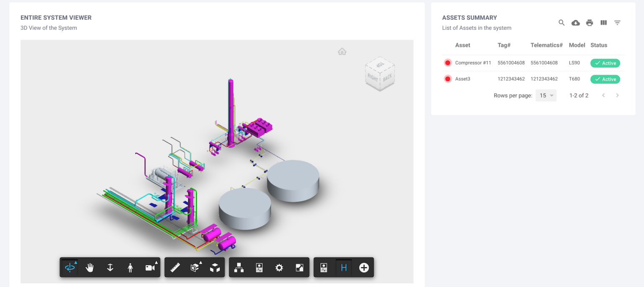Open search in Assets Summary
Screen dimensions: 644x287
(561, 23)
